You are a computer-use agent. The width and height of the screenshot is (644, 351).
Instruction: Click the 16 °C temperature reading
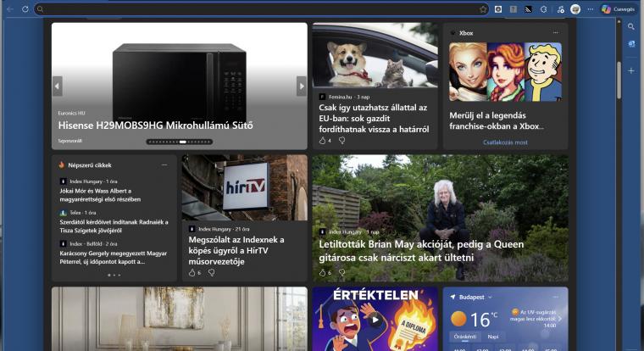484,320
